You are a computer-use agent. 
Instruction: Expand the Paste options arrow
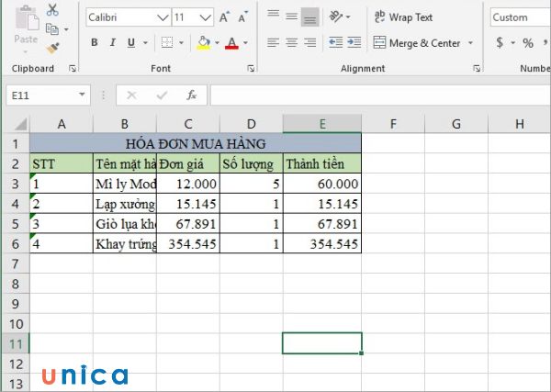click(x=26, y=52)
